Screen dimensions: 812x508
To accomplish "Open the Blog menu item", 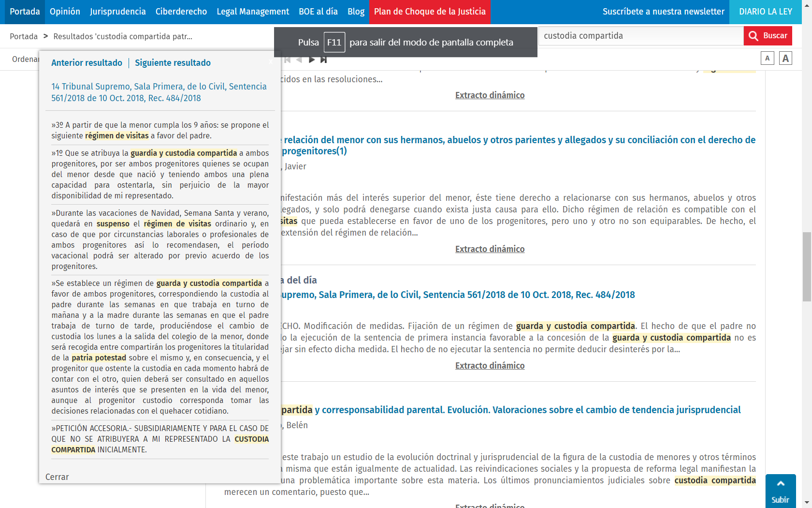I will pos(356,12).
